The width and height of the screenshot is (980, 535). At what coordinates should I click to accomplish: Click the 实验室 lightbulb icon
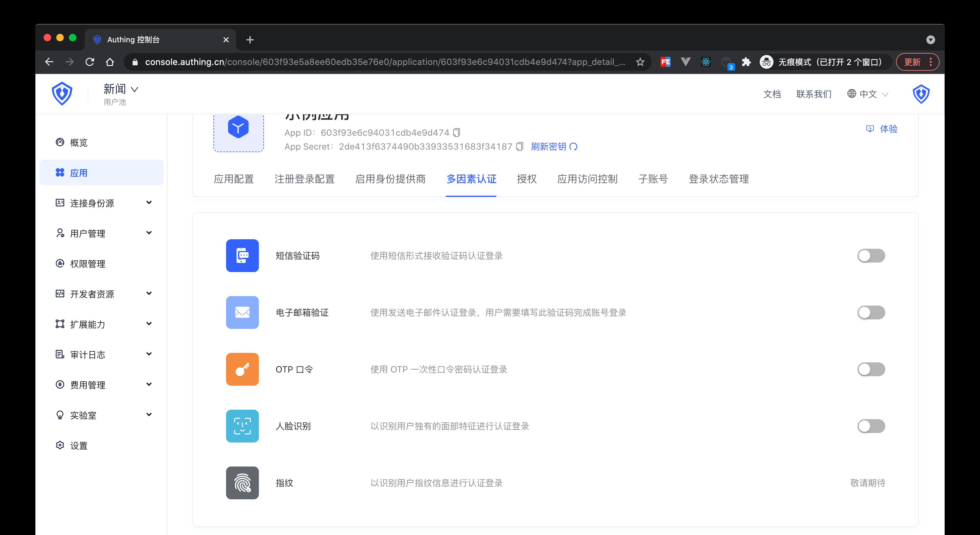click(60, 415)
